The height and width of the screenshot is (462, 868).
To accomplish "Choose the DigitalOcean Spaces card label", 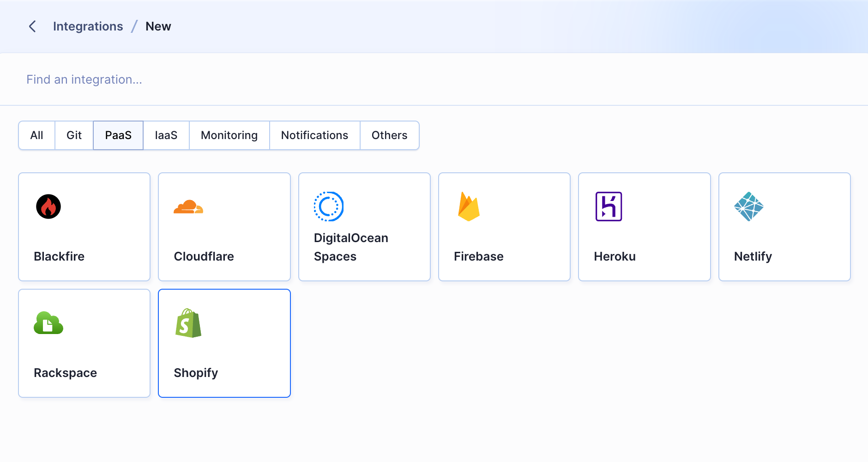I will [351, 247].
